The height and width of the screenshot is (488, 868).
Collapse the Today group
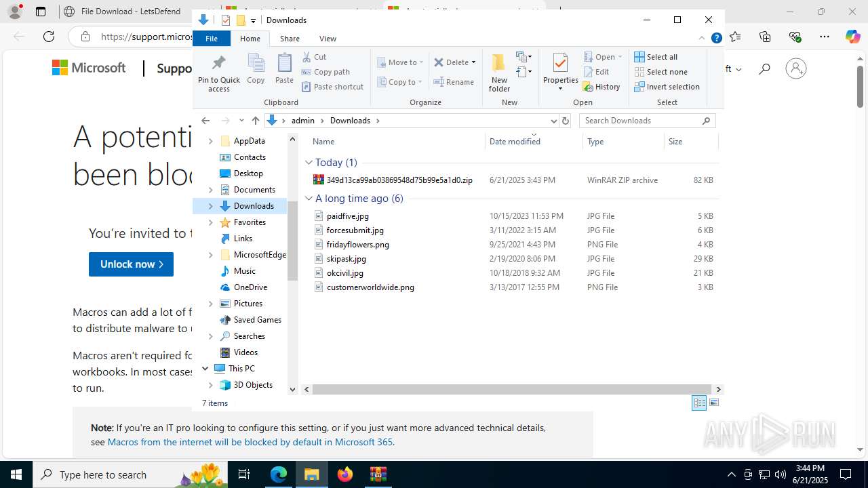tap(309, 163)
